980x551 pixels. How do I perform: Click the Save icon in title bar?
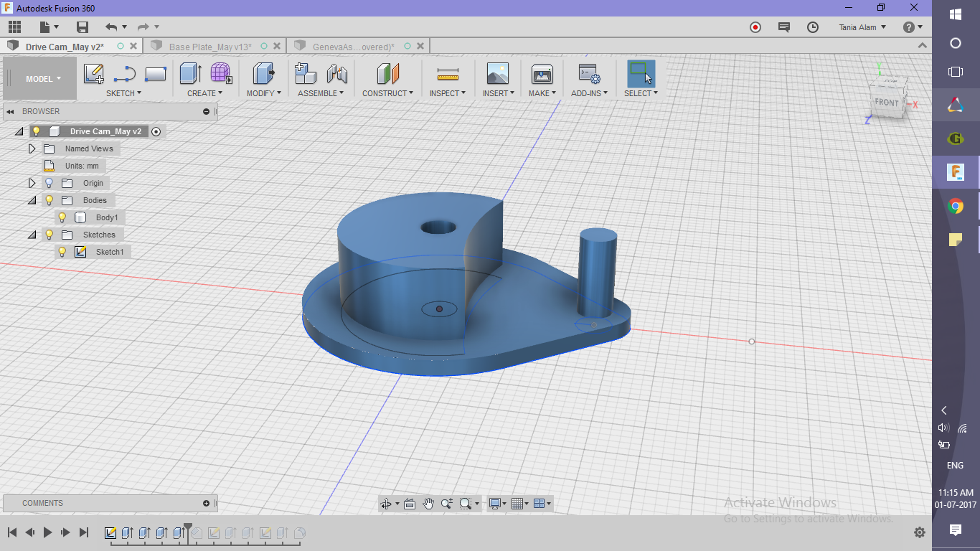(x=83, y=27)
